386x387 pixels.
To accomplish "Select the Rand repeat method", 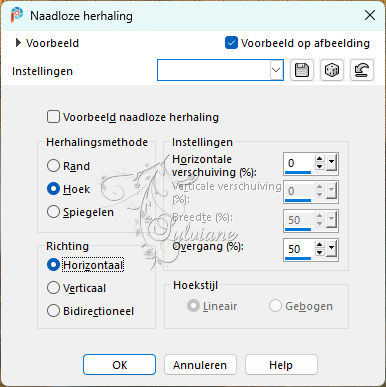I will [x=53, y=166].
